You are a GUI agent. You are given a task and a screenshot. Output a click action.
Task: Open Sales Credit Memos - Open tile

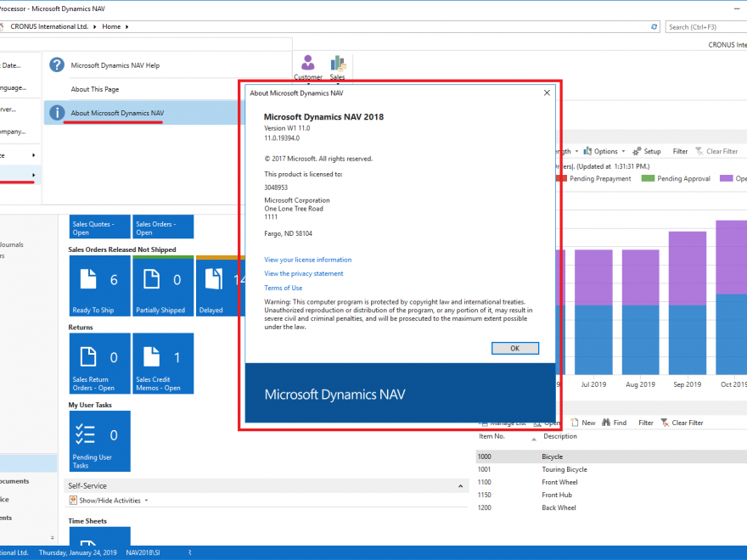click(x=163, y=363)
